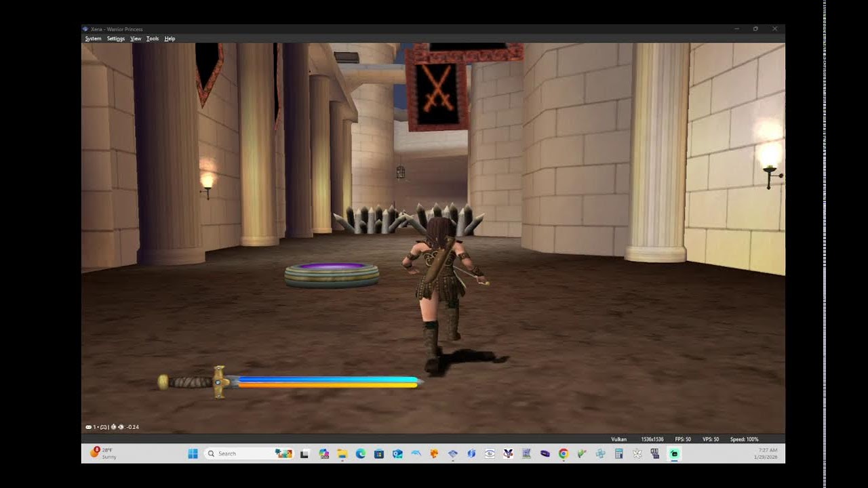Launch Microsoft Edge from the taskbar
868x488 pixels.
pyautogui.click(x=361, y=453)
